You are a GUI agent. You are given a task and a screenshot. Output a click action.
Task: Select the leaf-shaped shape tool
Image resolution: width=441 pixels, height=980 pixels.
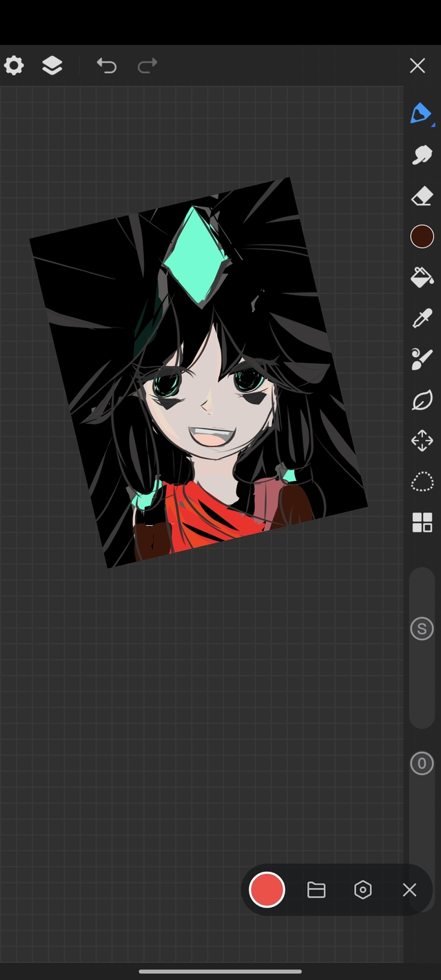(422, 400)
